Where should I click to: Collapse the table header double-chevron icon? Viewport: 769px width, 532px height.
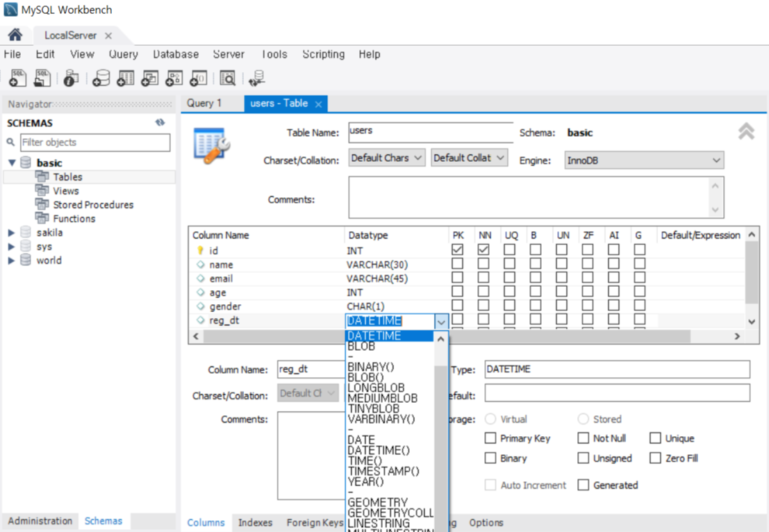tap(746, 131)
